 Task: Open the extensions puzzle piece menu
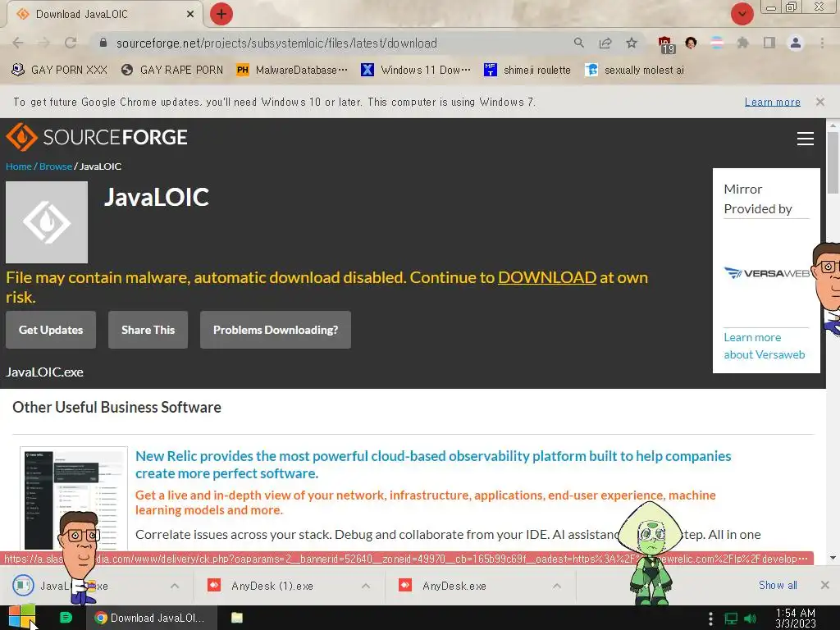(743, 43)
